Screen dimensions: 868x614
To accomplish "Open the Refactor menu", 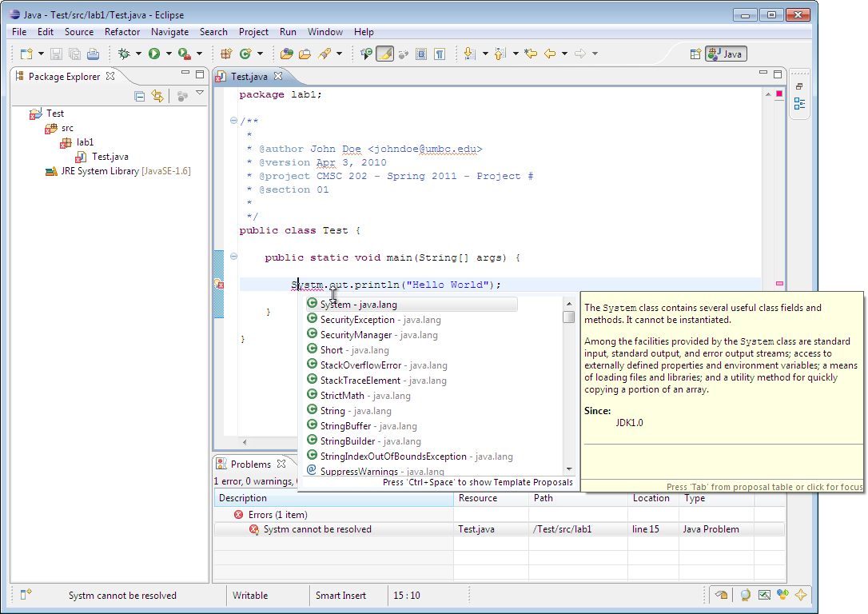I will click(122, 31).
